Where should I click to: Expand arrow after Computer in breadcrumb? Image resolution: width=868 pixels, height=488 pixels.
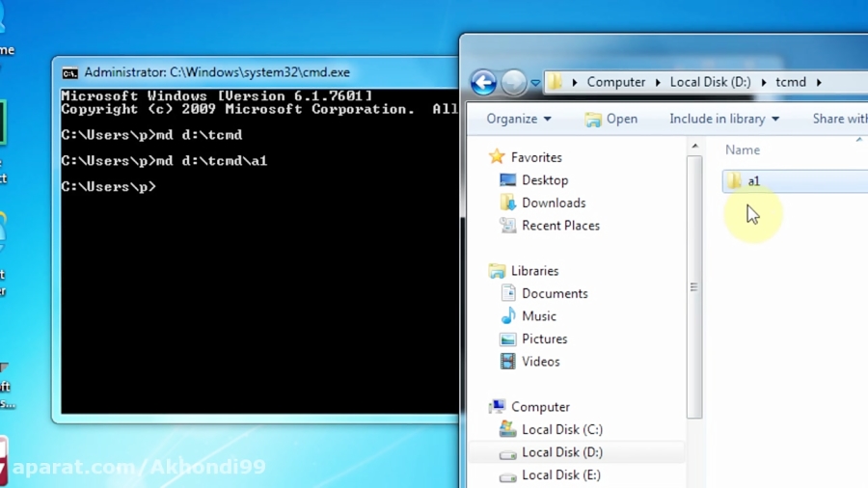[x=658, y=83]
